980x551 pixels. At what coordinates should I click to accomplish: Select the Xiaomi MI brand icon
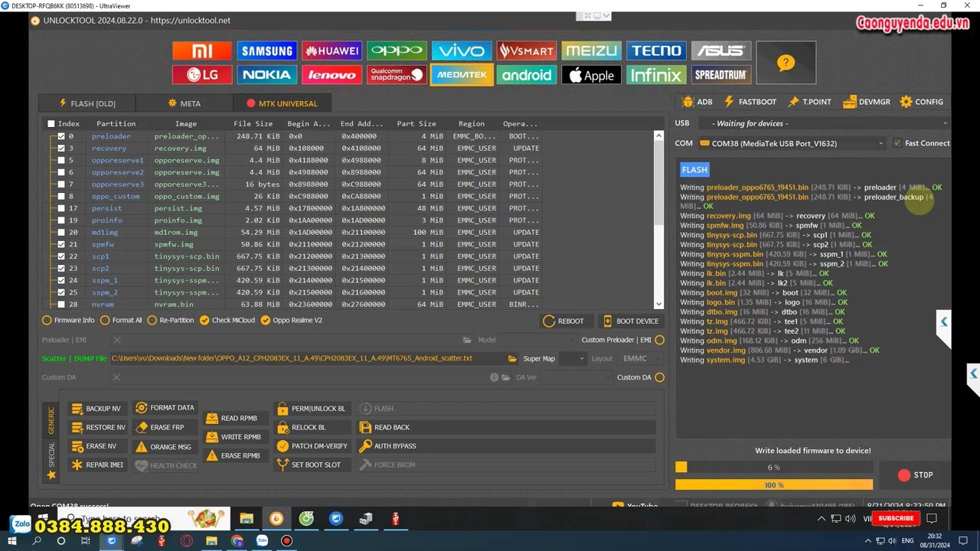coord(202,51)
